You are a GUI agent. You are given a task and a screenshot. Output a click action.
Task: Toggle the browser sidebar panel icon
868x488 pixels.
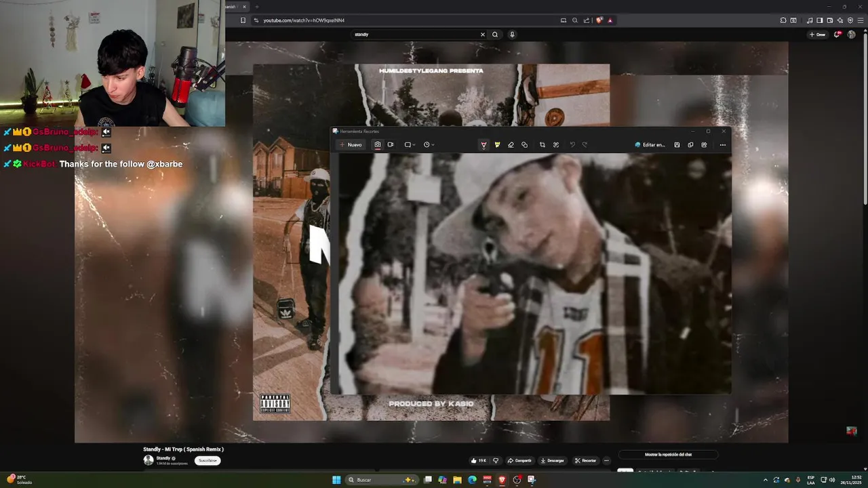[820, 20]
